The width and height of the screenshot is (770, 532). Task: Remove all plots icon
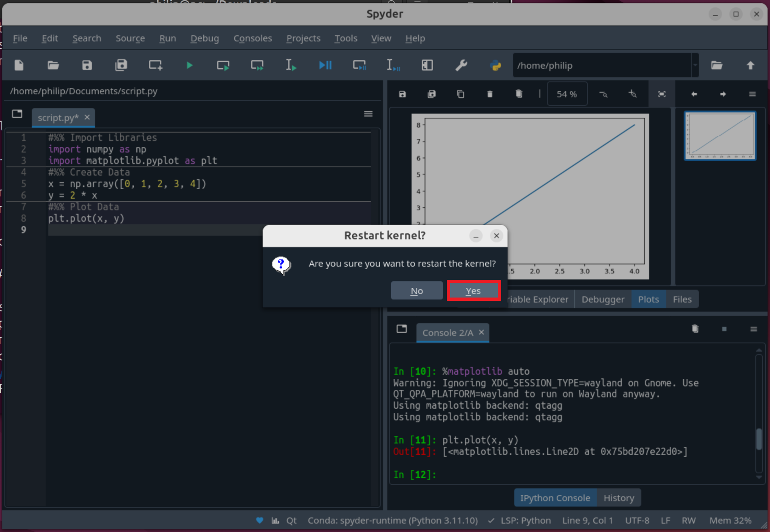tap(519, 94)
